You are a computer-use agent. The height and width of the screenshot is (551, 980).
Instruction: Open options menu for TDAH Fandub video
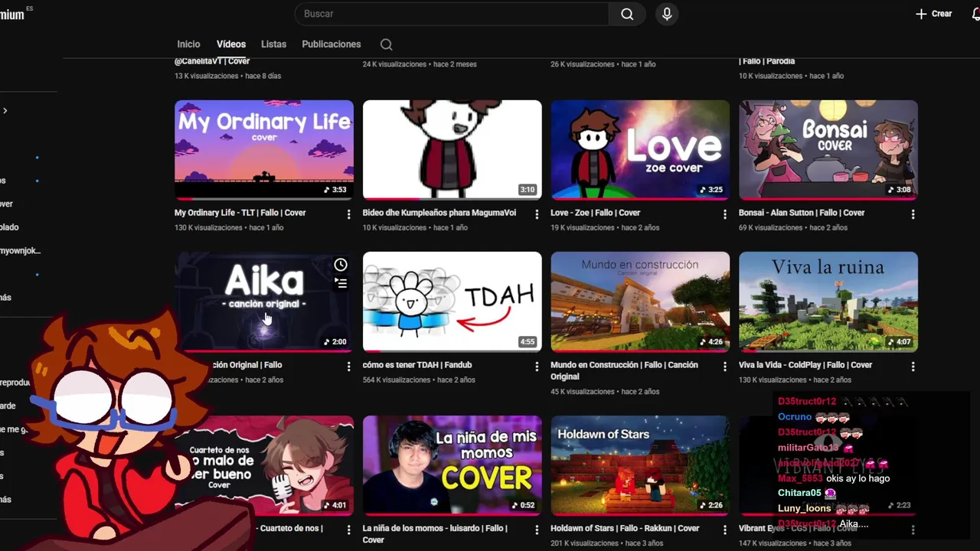(x=537, y=367)
